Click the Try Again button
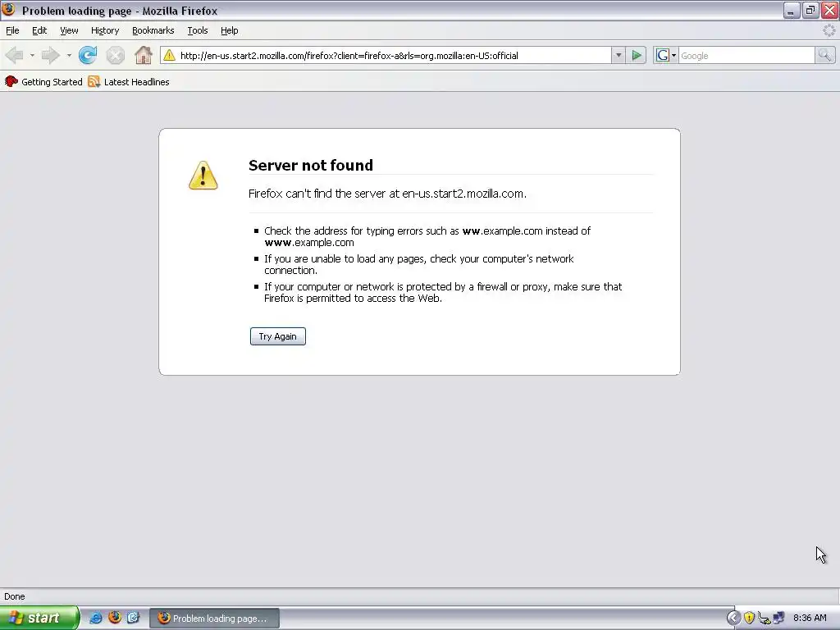 click(x=277, y=336)
